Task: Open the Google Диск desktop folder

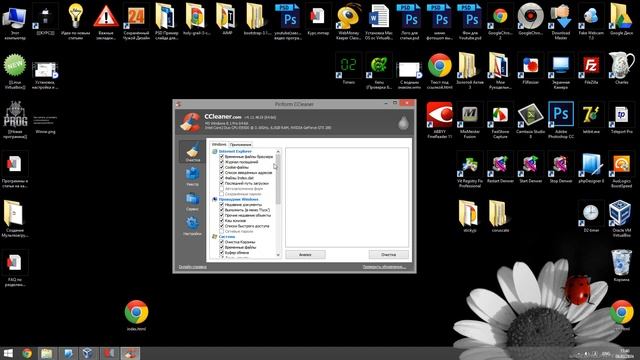Action: 622,20
